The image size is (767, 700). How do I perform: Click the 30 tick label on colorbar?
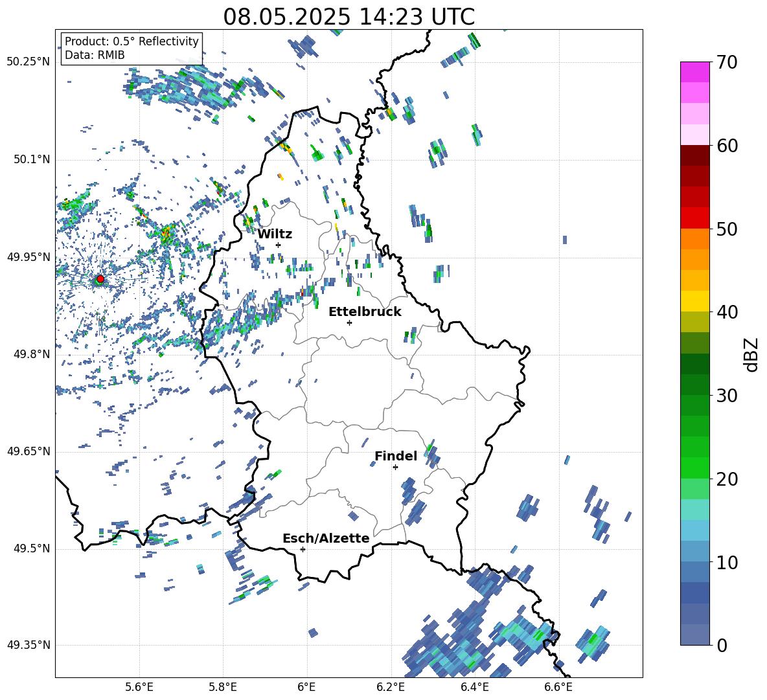coord(727,396)
